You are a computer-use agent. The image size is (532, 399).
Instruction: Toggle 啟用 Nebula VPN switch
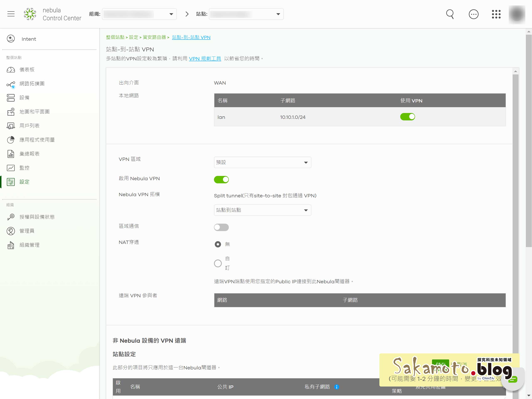coord(221,180)
